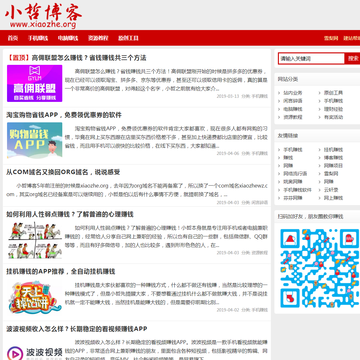Open the article 淘宝购物省钱APP，免费领优惠券的软件

click(64, 115)
